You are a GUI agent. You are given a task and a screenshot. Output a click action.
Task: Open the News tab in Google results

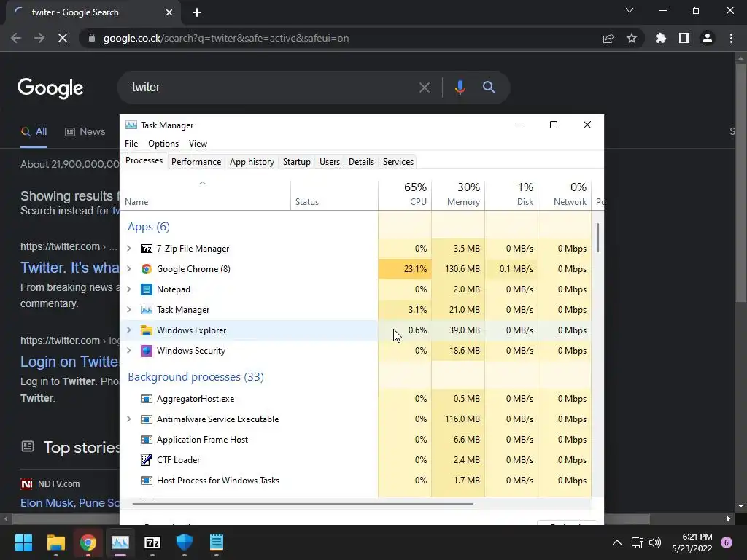click(x=85, y=132)
